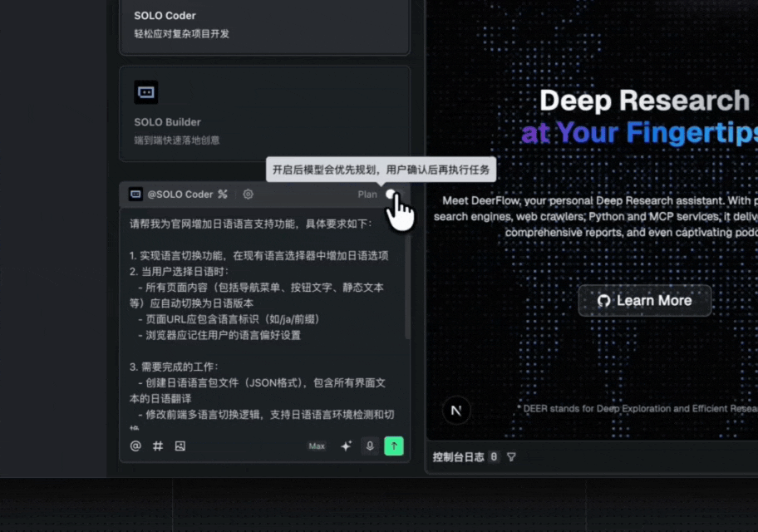
Task: Attach an image using the picture icon
Action: point(180,446)
